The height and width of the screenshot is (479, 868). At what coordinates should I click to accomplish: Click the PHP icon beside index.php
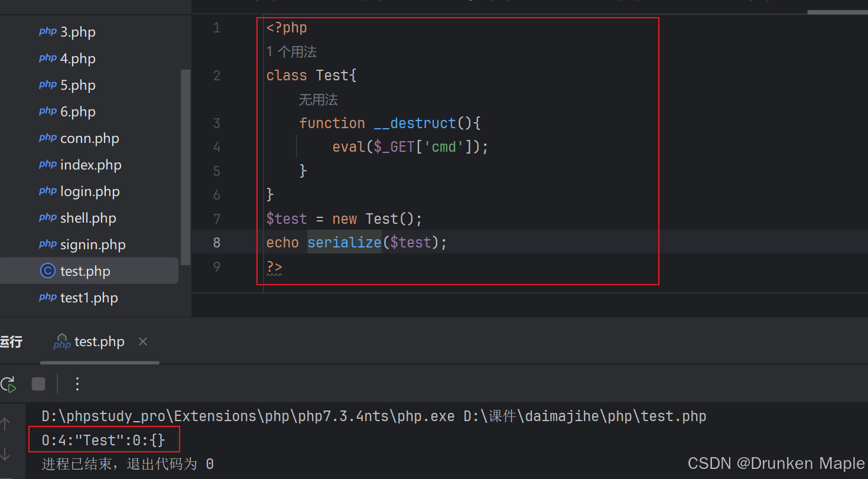pyautogui.click(x=47, y=164)
